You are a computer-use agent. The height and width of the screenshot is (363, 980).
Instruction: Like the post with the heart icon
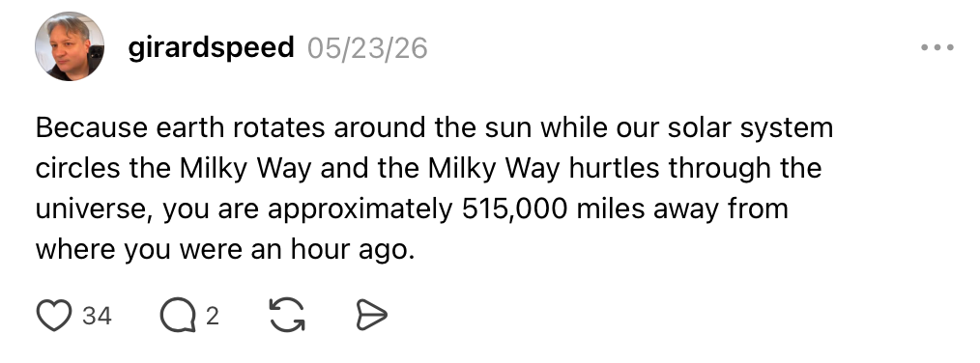54,315
